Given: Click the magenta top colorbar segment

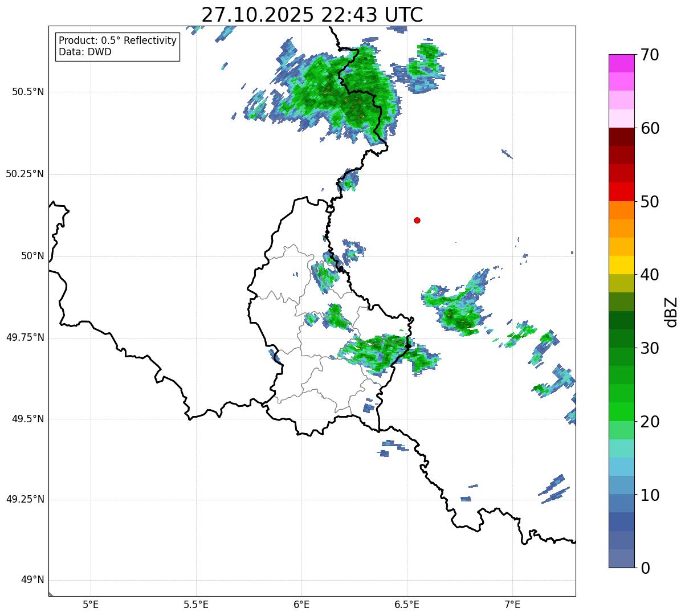Looking at the screenshot, I should point(621,63).
